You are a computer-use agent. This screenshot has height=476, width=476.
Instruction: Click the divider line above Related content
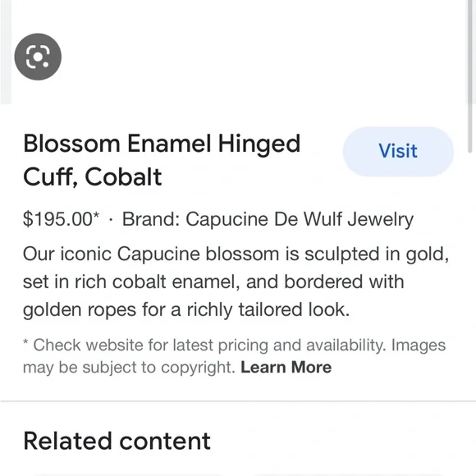click(x=238, y=401)
